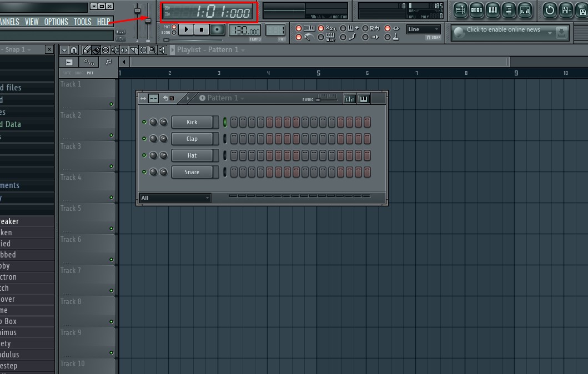Open the All channel filter dropdown

(175, 198)
